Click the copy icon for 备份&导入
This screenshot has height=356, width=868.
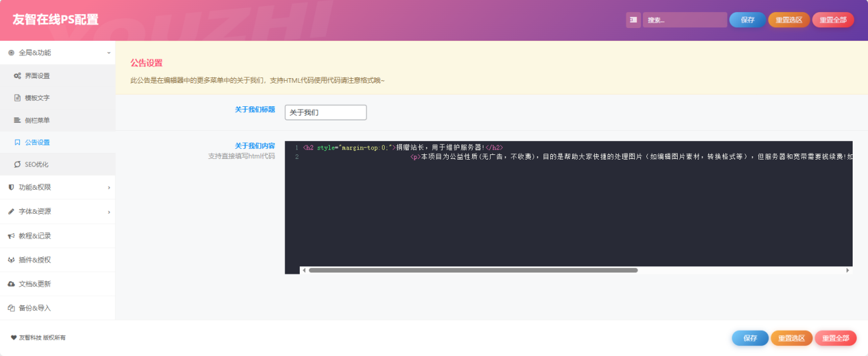point(11,308)
